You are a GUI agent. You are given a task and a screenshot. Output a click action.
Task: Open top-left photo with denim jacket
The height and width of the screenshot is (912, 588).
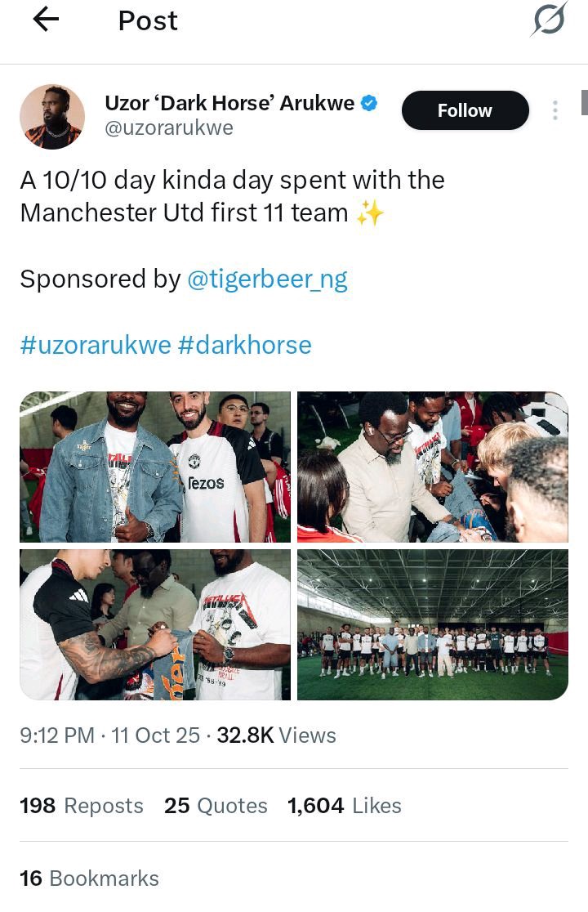(155, 467)
